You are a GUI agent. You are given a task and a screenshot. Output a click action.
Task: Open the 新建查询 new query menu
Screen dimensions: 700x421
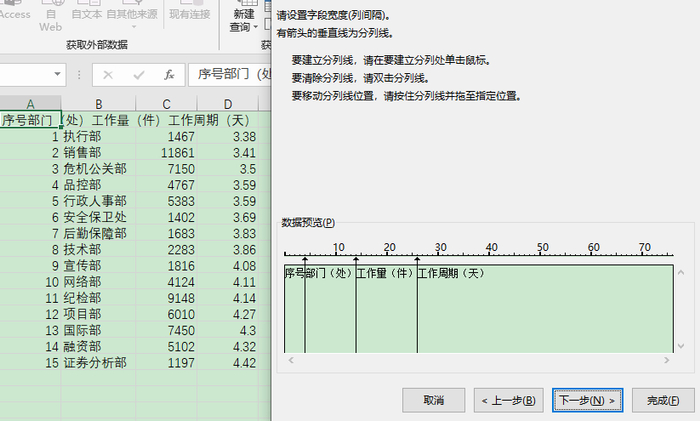244,18
